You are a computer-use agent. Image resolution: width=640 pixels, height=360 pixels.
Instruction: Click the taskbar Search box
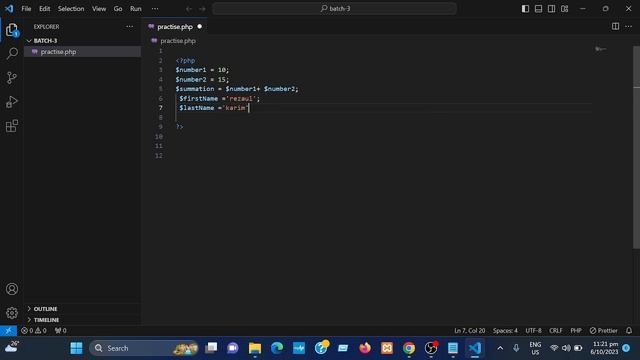tap(144, 348)
